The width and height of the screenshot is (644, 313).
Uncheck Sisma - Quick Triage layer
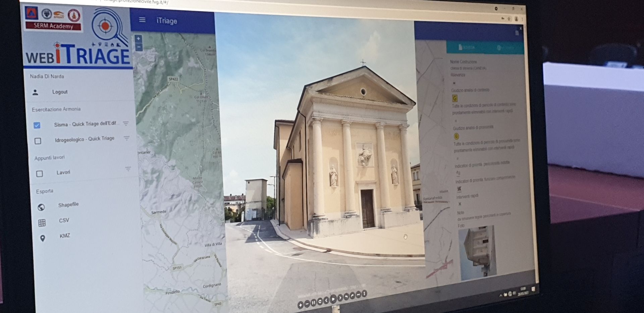[x=37, y=125]
